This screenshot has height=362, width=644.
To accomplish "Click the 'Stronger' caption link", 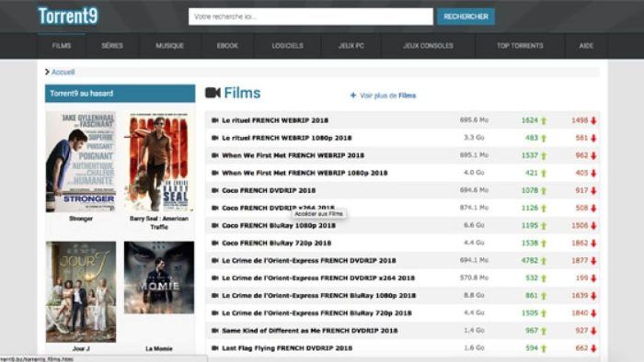I will point(81,219).
